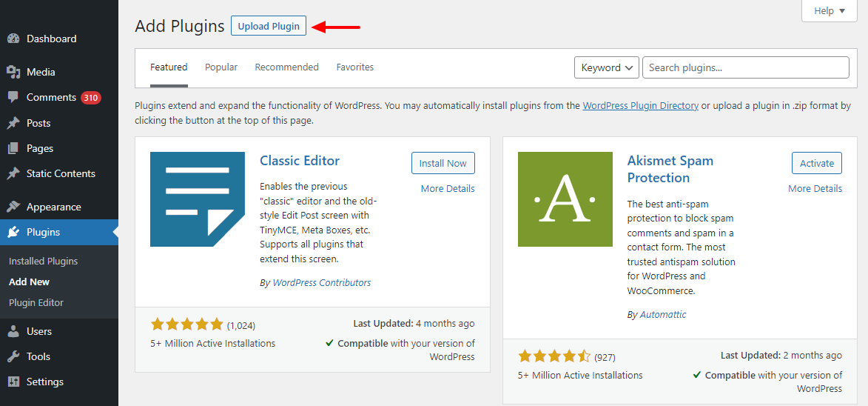Image resolution: width=868 pixels, height=406 pixels.
Task: Click the Dashboard gauge icon
Action: coord(13,39)
